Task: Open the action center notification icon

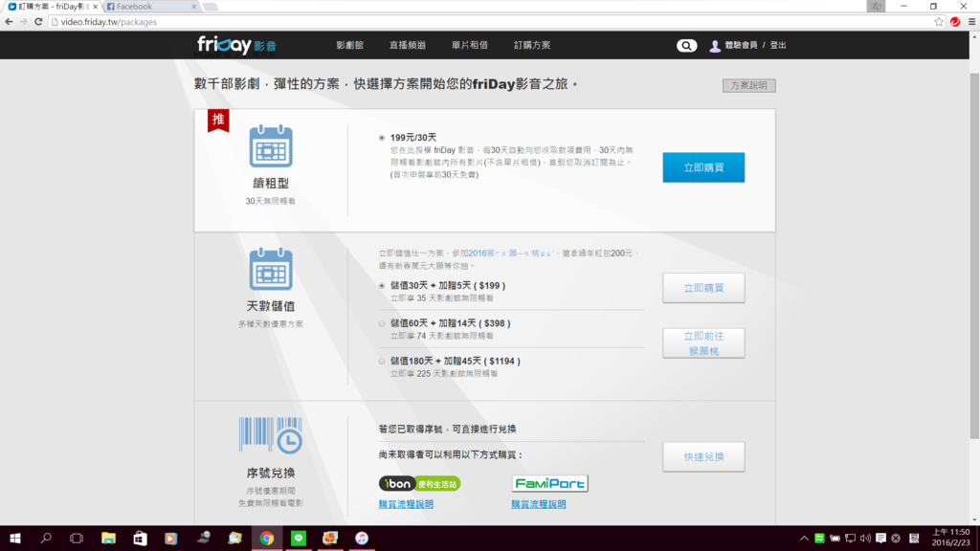Action: (880, 538)
